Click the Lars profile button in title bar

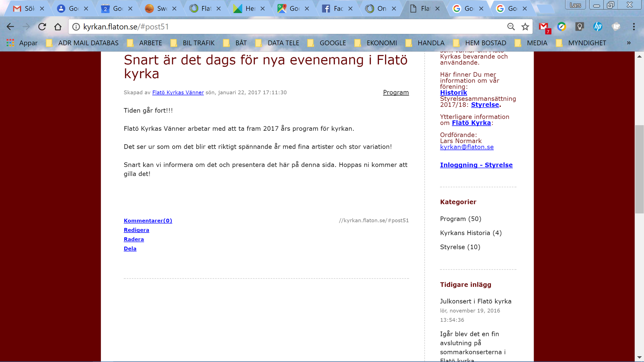click(x=575, y=5)
